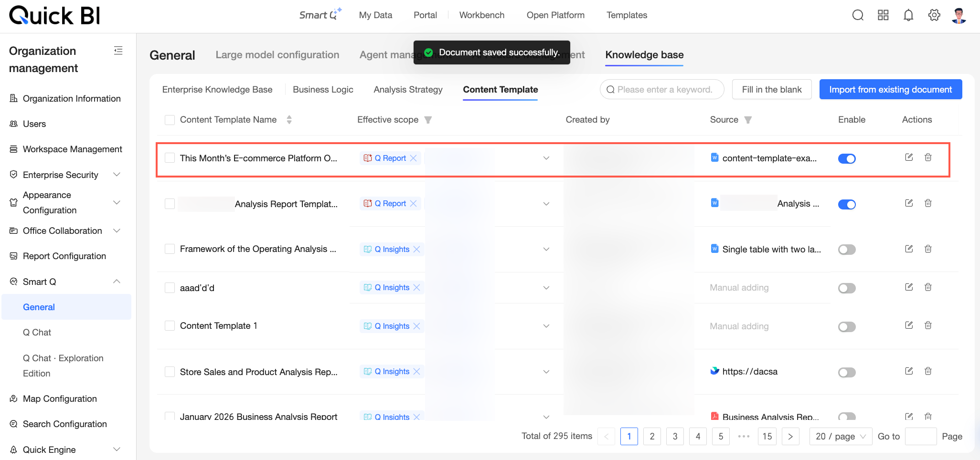Edit the Content Template 1 row
The width and height of the screenshot is (980, 460).
(x=909, y=325)
